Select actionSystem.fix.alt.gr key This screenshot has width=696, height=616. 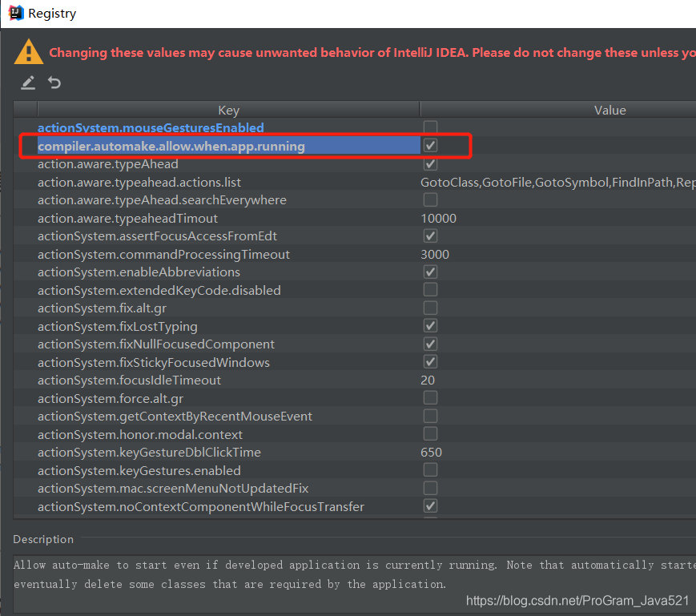click(x=102, y=308)
